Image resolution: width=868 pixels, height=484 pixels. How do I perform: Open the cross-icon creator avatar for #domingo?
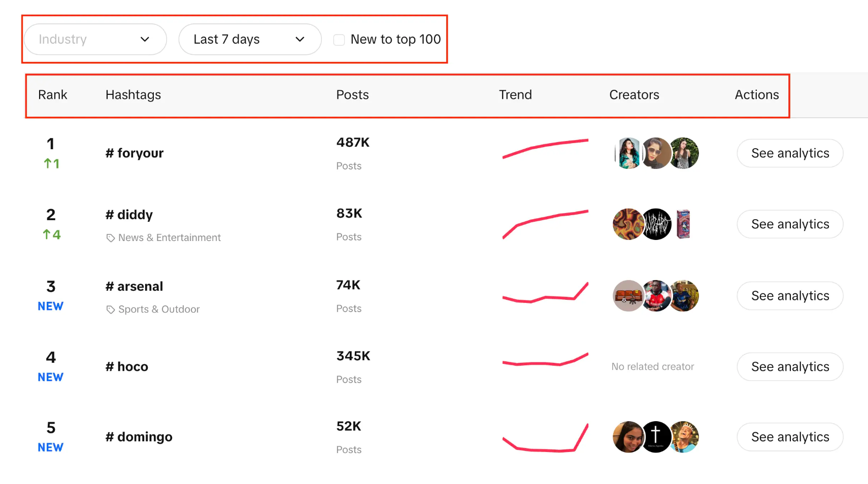click(x=656, y=437)
